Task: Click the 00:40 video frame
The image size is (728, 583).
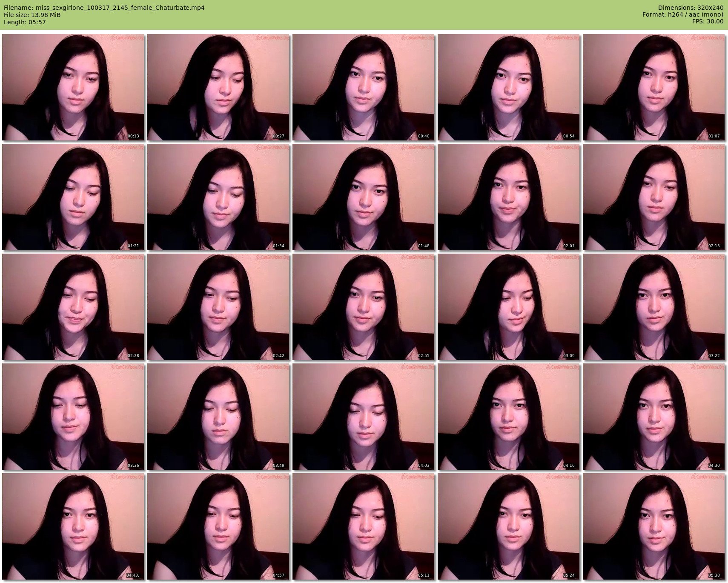Action: pyautogui.click(x=364, y=87)
